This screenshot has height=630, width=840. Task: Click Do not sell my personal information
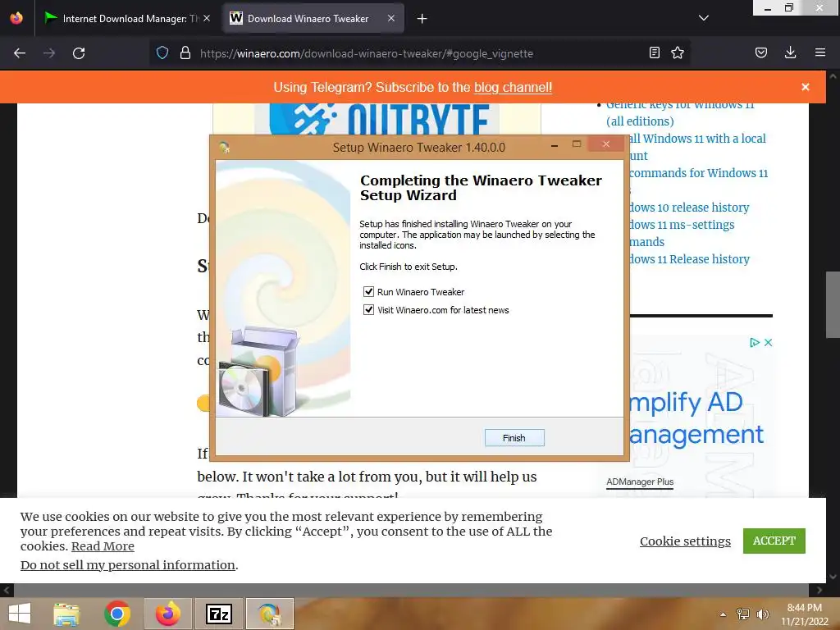(x=128, y=564)
